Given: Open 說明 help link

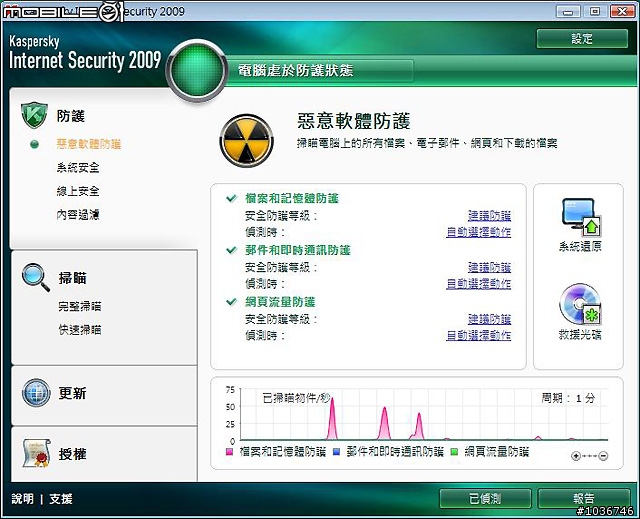Looking at the screenshot, I should [x=23, y=499].
